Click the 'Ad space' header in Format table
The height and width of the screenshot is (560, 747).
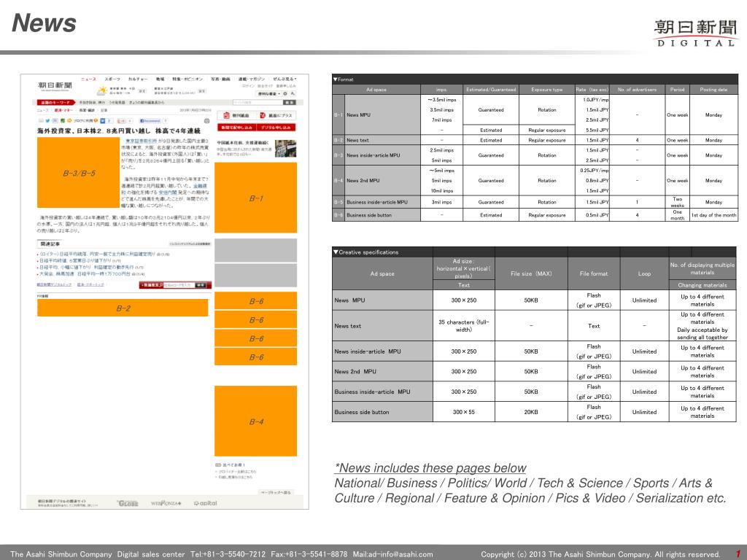(x=376, y=90)
